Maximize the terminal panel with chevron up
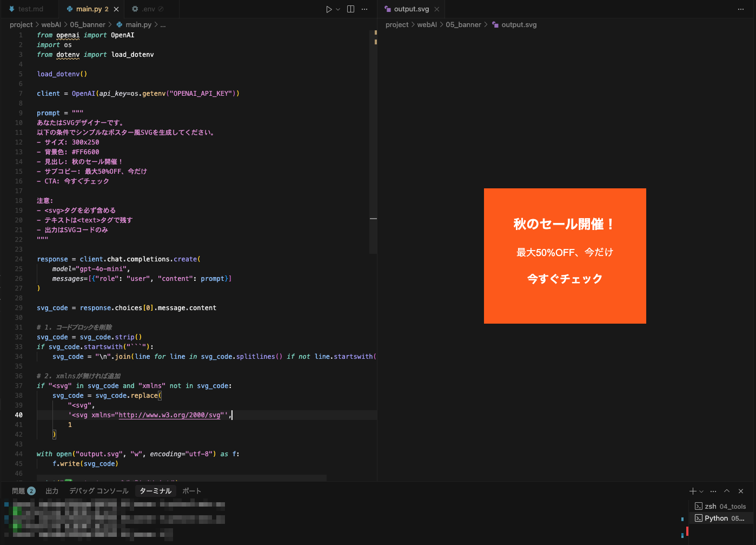This screenshot has width=756, height=545. [727, 491]
